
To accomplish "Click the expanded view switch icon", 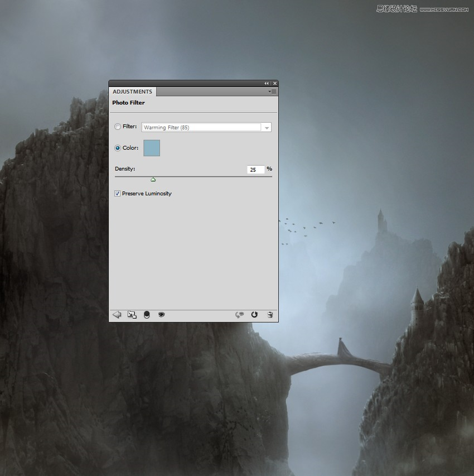I will coord(132,315).
